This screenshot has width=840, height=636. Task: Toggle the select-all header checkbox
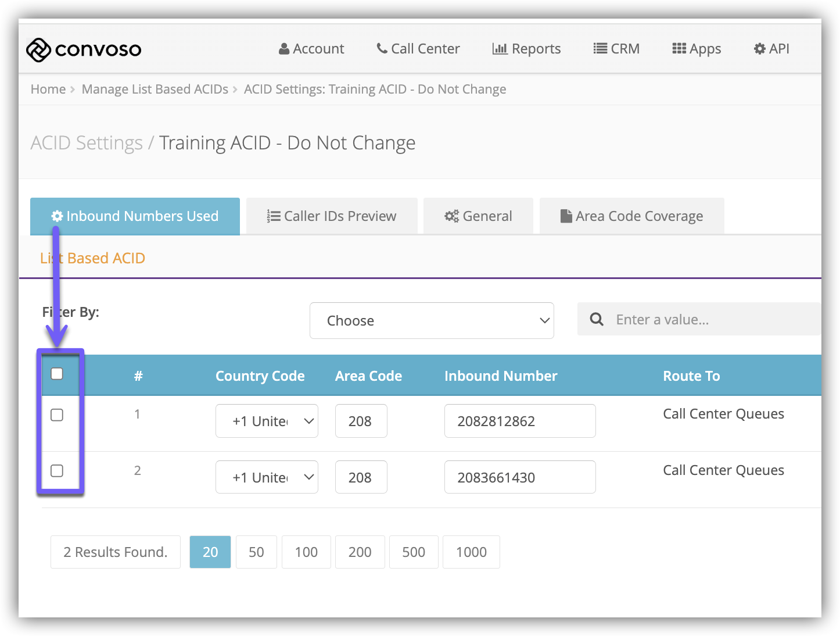coord(57,374)
